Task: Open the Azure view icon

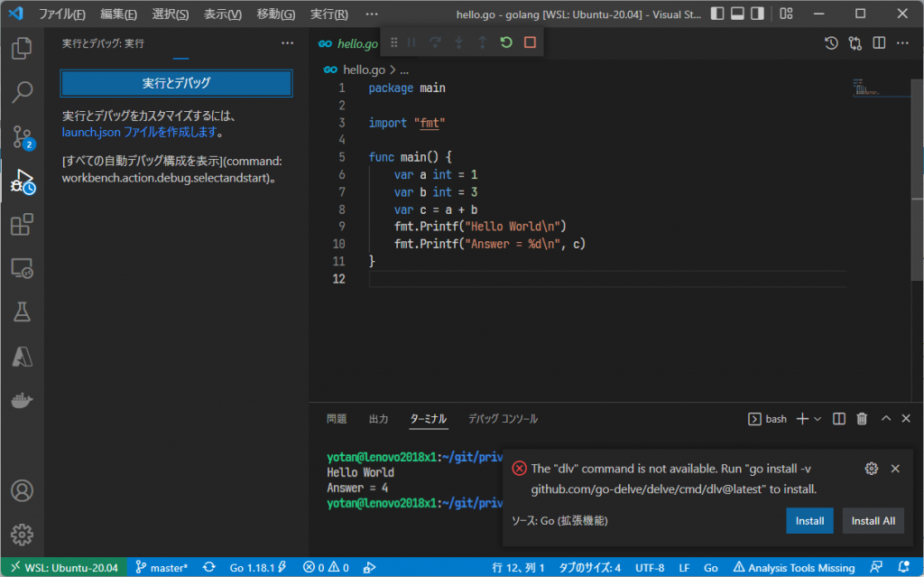Action: (x=22, y=357)
